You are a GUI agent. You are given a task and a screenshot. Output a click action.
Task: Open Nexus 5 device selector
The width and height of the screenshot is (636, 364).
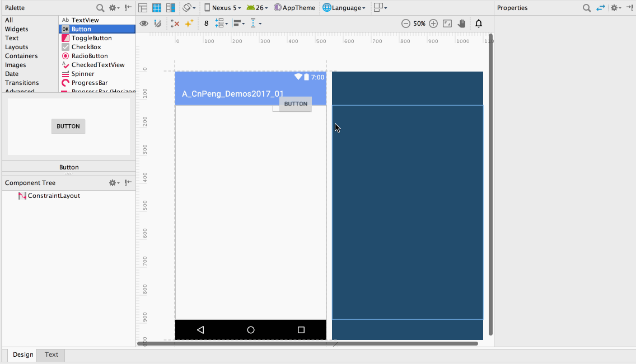222,8
